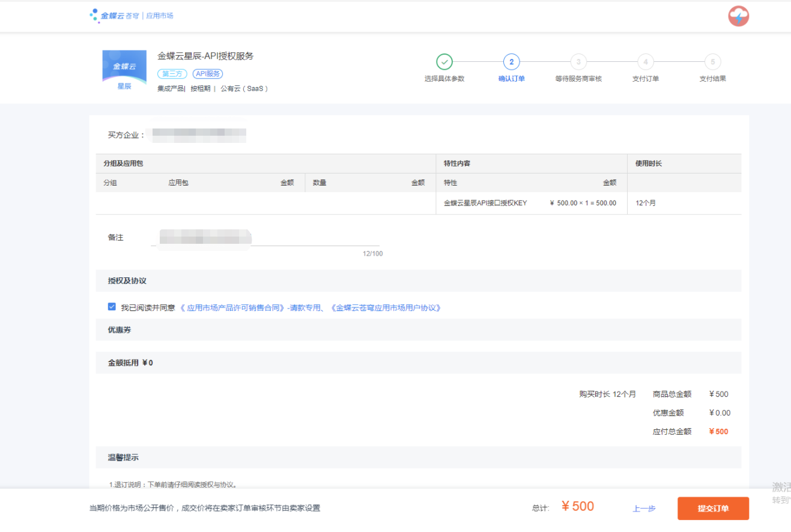This screenshot has width=791, height=532.
Task: Click the 金蝶云星辰 product thumbnail
Action: click(x=124, y=71)
